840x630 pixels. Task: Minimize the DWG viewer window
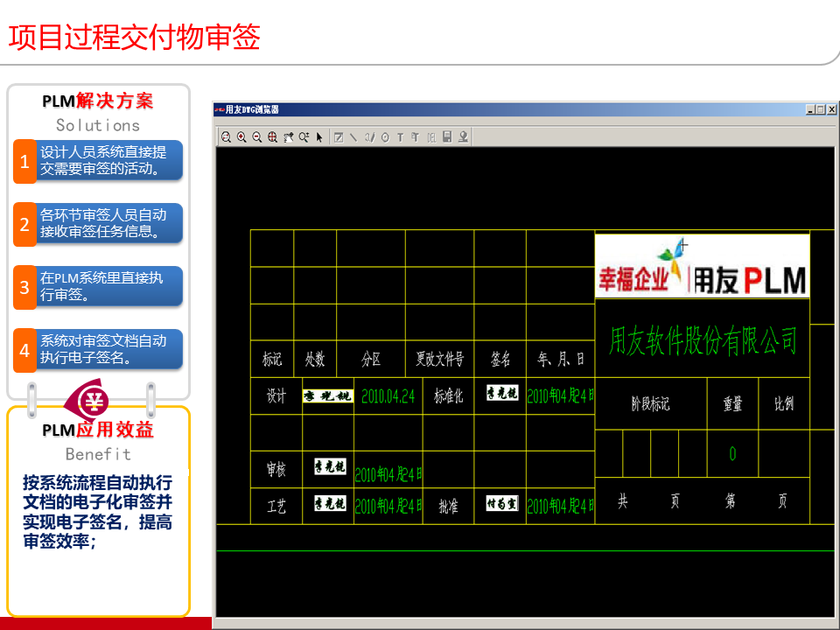(810, 109)
